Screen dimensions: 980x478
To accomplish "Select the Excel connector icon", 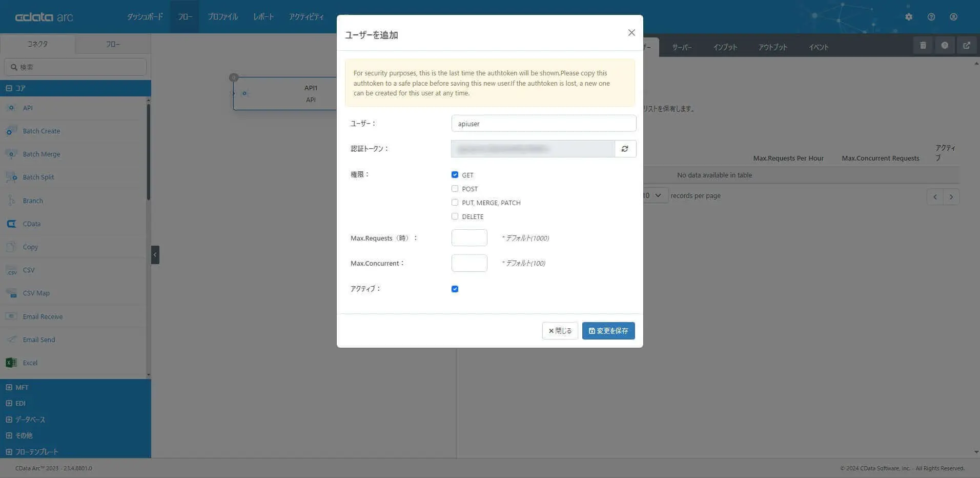I will pos(11,363).
